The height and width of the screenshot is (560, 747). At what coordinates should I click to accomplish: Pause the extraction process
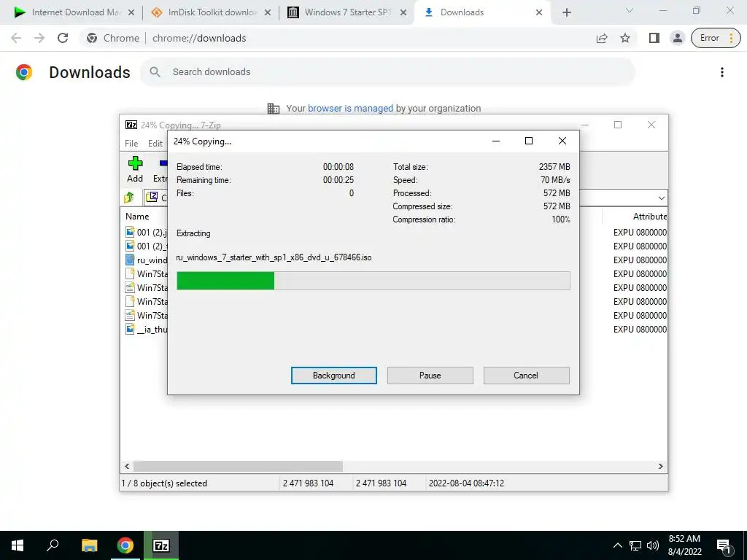point(430,376)
